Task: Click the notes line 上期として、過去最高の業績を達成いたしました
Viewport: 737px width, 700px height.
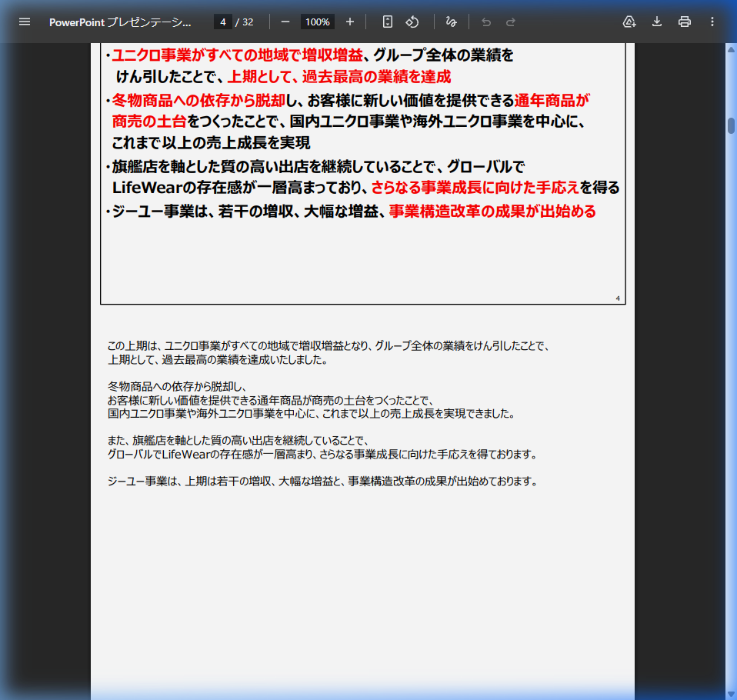Action: pyautogui.click(x=218, y=360)
